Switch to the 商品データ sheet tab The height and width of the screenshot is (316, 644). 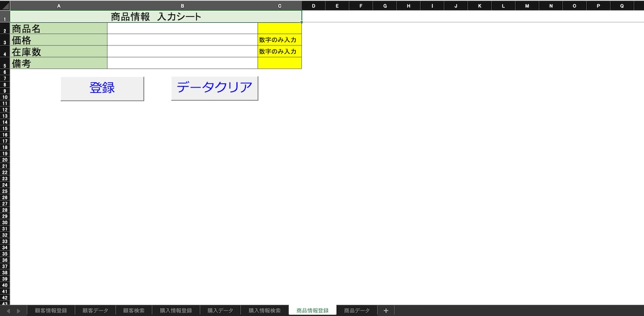(357, 311)
